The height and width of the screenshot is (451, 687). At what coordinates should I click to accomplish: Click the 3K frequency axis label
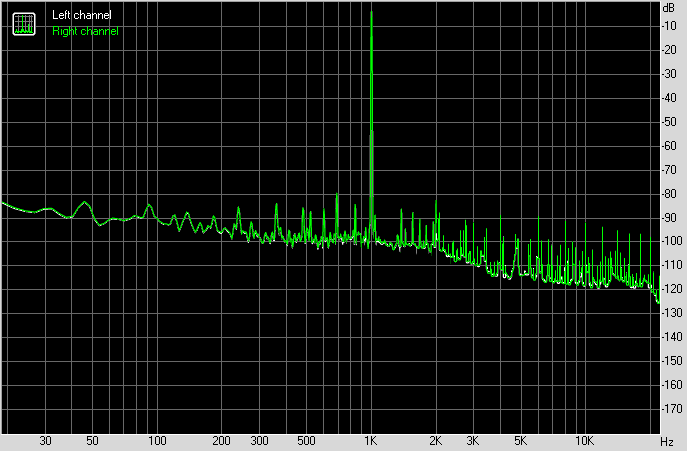coord(472,441)
